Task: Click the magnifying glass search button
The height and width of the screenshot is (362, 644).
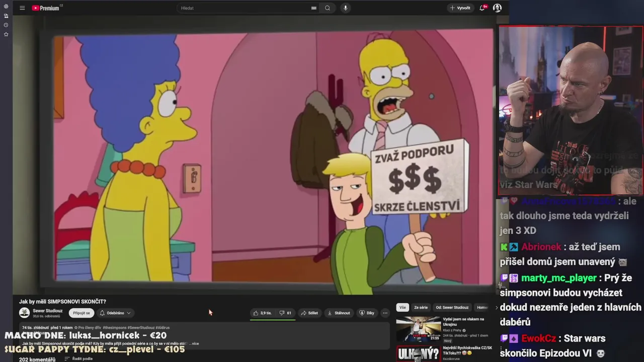Action: coord(328,8)
